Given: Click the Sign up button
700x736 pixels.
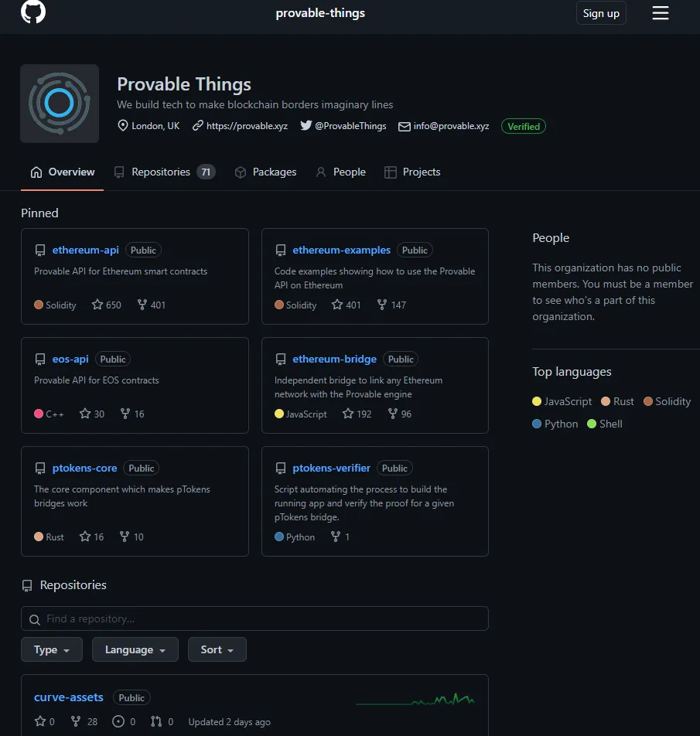Looking at the screenshot, I should tap(601, 13).
